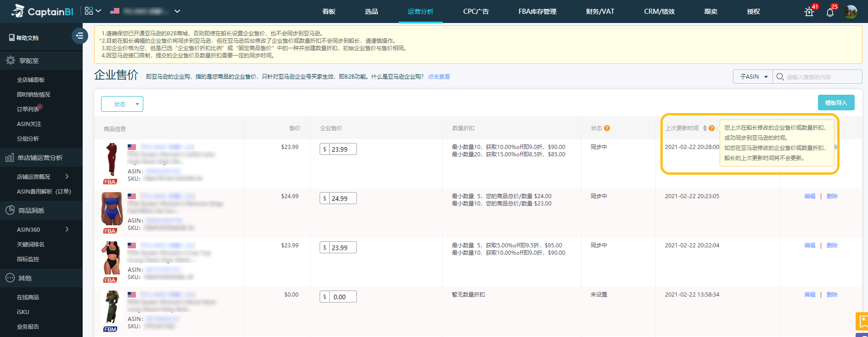The width and height of the screenshot is (868, 337).
Task: Open ASIN关注 in sidebar
Action: point(29,124)
